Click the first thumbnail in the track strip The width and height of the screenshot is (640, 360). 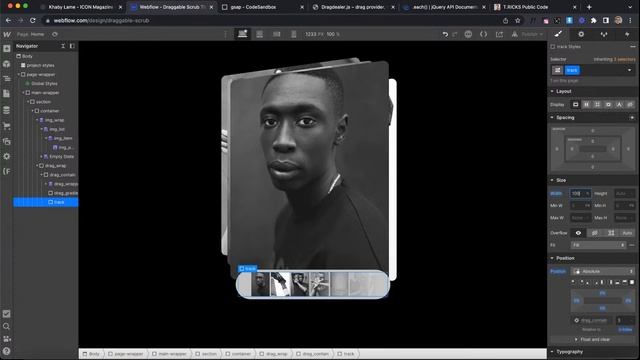[260, 284]
